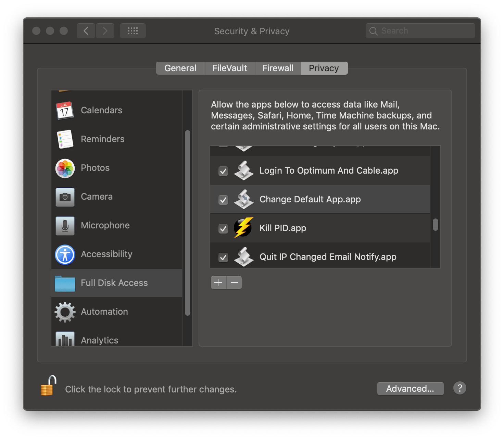Uncheck Quit IP Changed Email Notify.app

point(223,258)
